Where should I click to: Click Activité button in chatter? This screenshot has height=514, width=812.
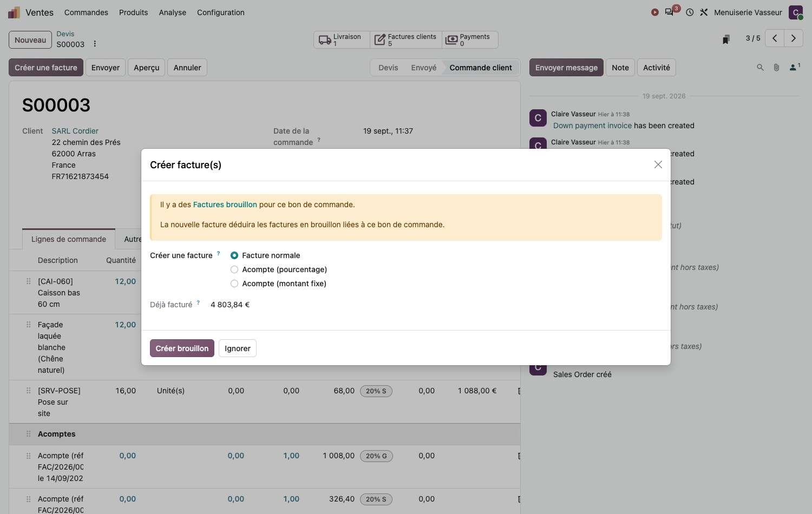click(657, 68)
